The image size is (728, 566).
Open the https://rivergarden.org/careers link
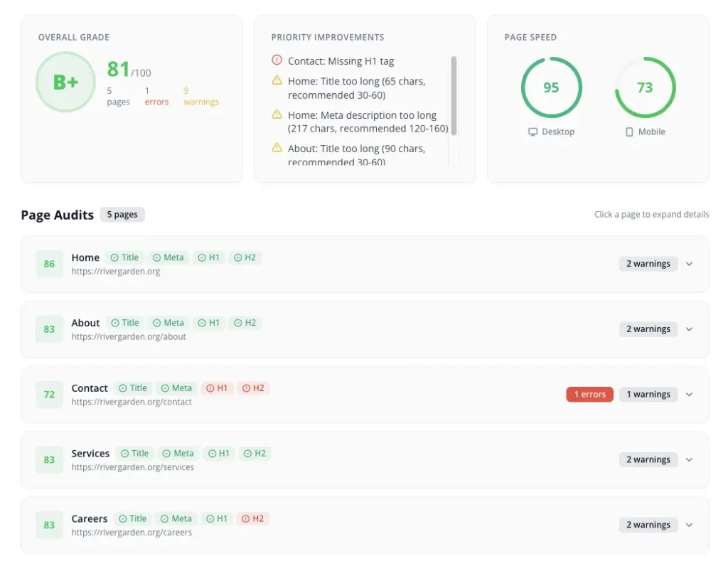pos(132,533)
